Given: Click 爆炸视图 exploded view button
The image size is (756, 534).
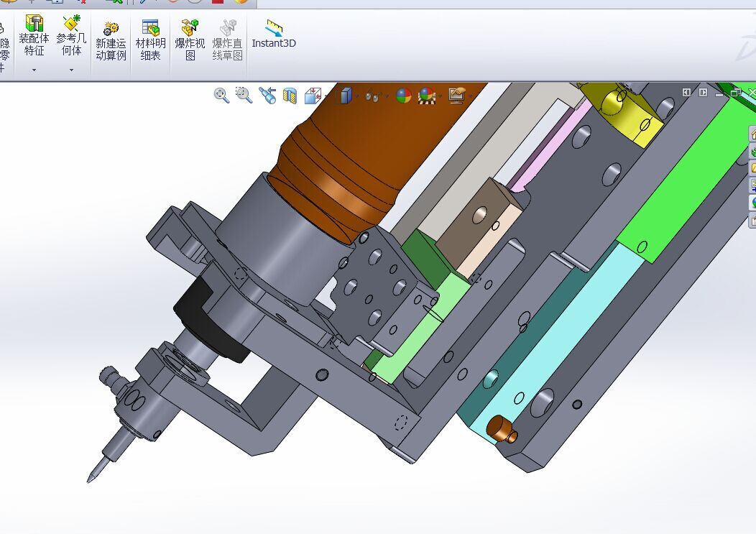Looking at the screenshot, I should pos(190,40).
